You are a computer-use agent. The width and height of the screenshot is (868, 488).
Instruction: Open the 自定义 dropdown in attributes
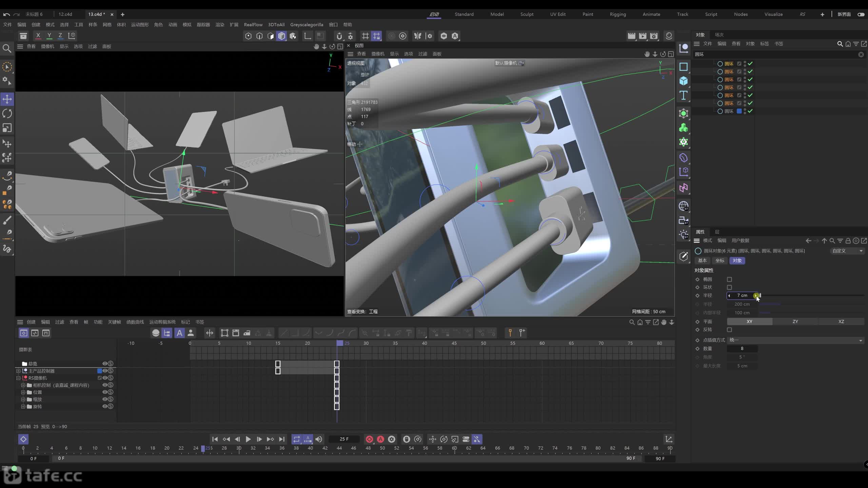click(847, 251)
